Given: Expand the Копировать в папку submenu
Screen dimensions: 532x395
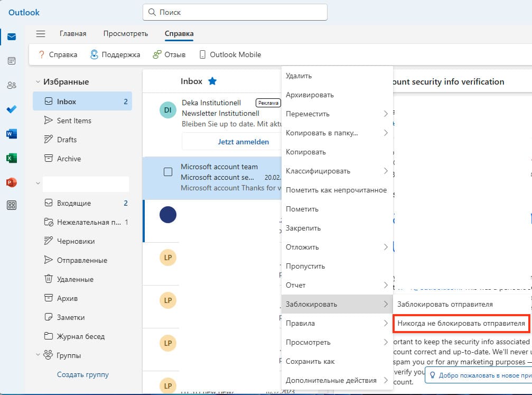Looking at the screenshot, I should click(x=386, y=133).
